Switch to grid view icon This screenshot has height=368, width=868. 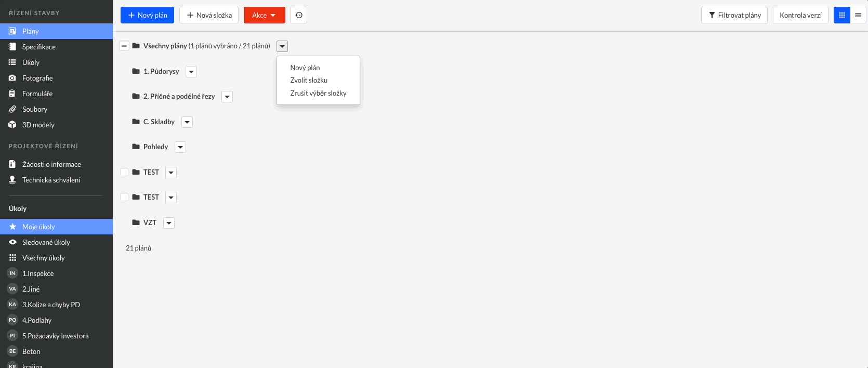[842, 15]
